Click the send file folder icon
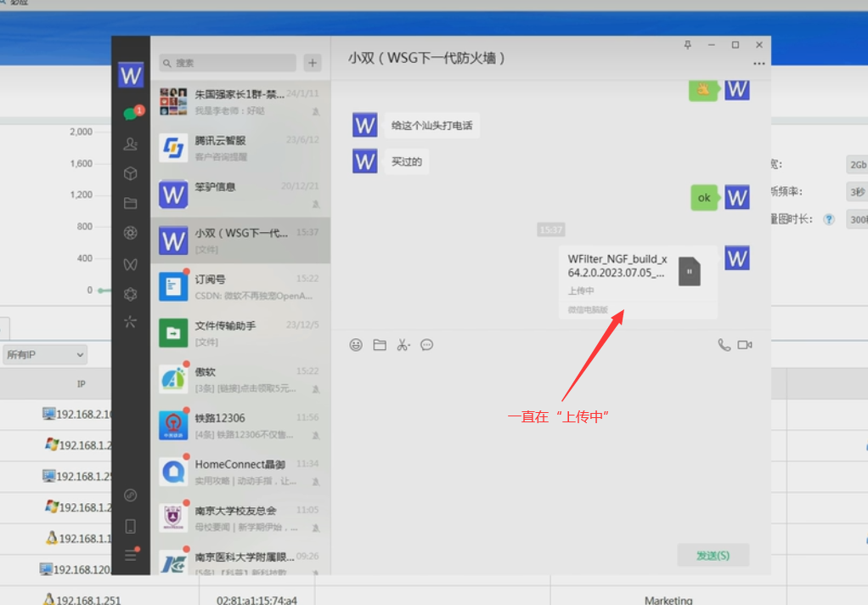The width and height of the screenshot is (868, 605). tap(380, 345)
